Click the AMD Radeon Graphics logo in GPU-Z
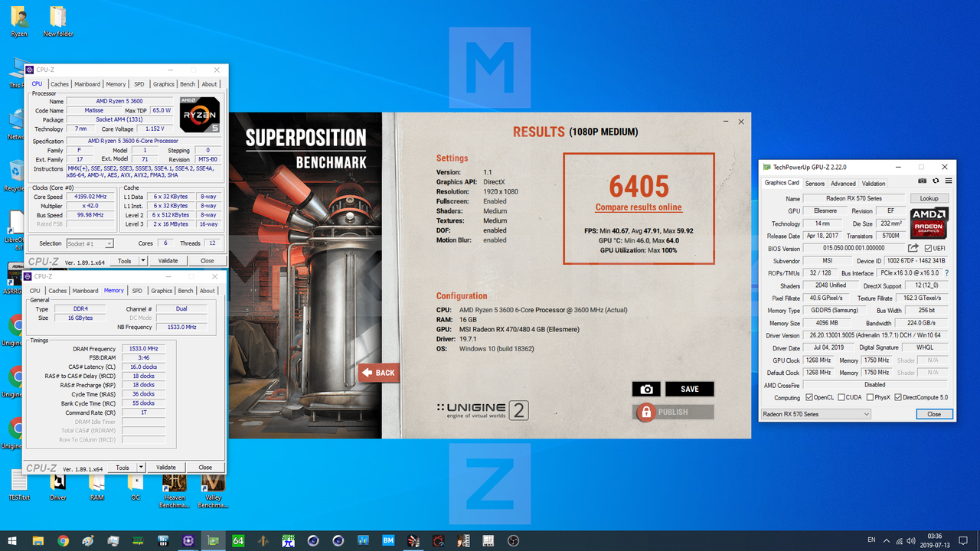The image size is (980, 551). click(929, 223)
